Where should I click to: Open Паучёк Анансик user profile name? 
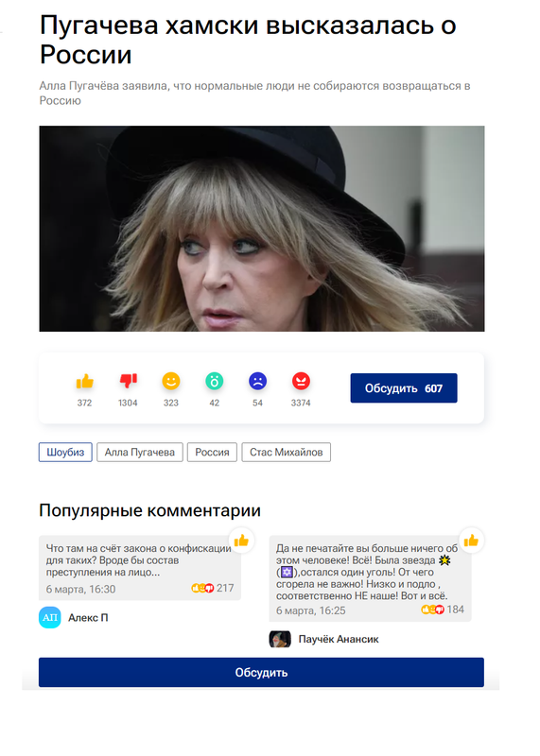(339, 640)
